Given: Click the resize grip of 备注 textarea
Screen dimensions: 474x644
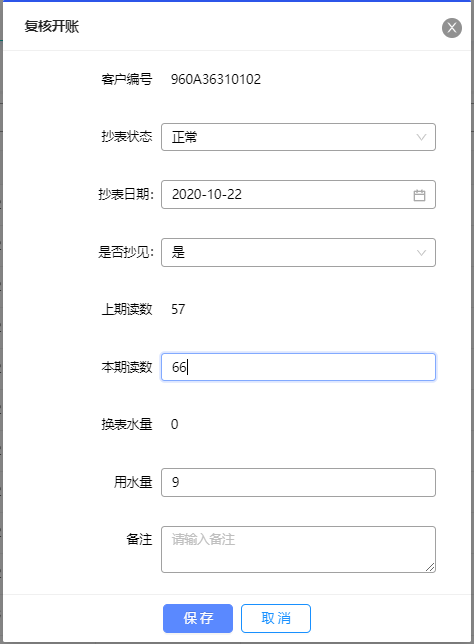Looking at the screenshot, I should click(x=430, y=567).
